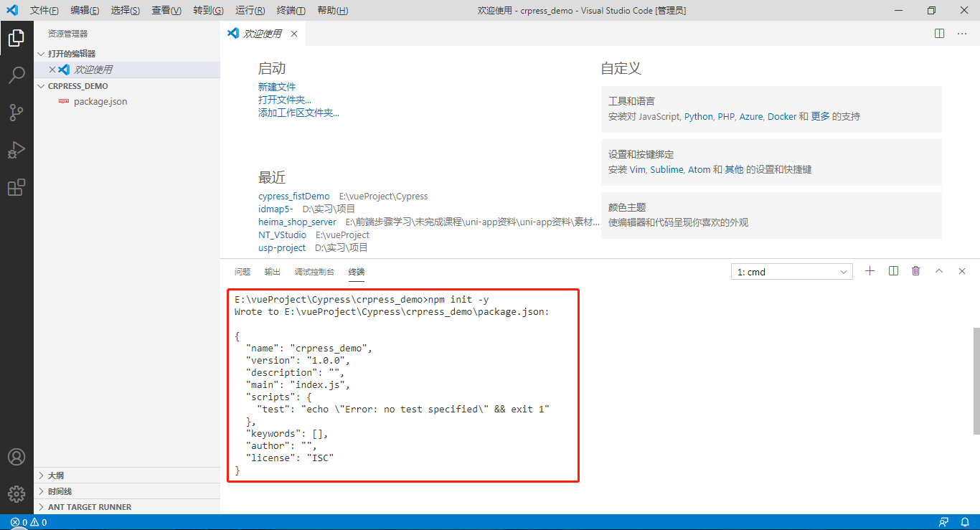Open editor More Actions ellipsis

[x=962, y=34]
